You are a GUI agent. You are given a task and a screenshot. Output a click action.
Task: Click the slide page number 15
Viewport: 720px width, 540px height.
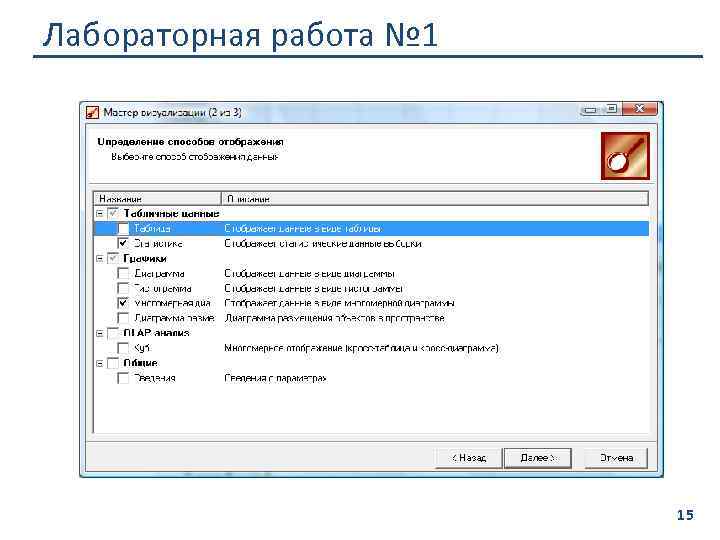click(685, 515)
